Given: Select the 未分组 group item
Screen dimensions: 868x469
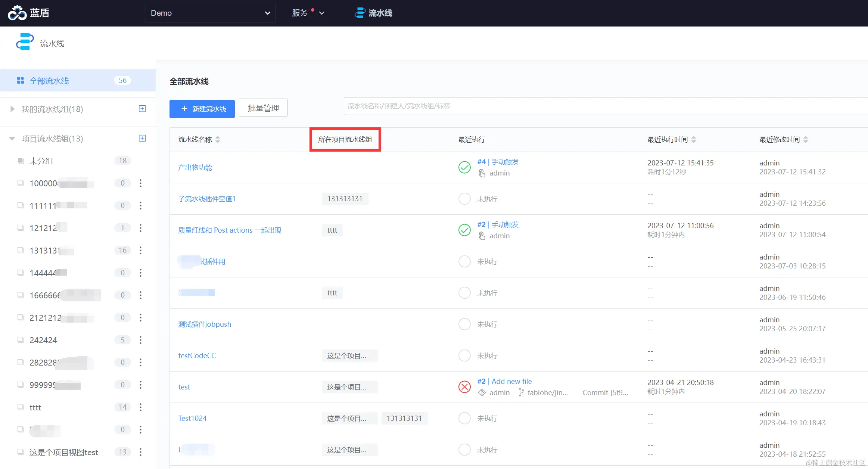Looking at the screenshot, I should [x=41, y=161].
